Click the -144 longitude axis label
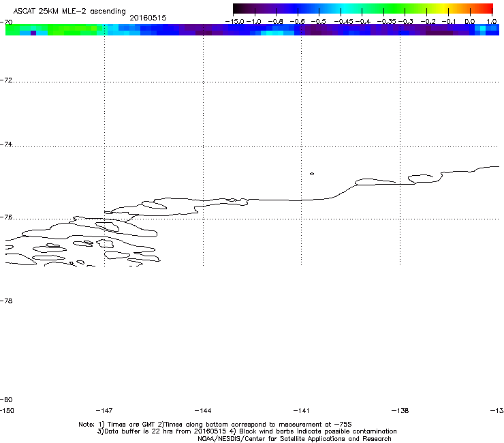The width and height of the screenshot is (504, 443). click(x=203, y=411)
